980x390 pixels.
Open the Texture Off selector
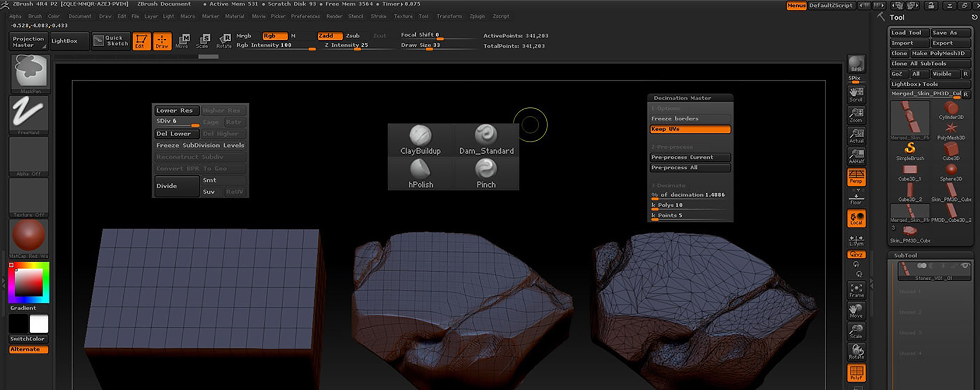click(x=29, y=197)
